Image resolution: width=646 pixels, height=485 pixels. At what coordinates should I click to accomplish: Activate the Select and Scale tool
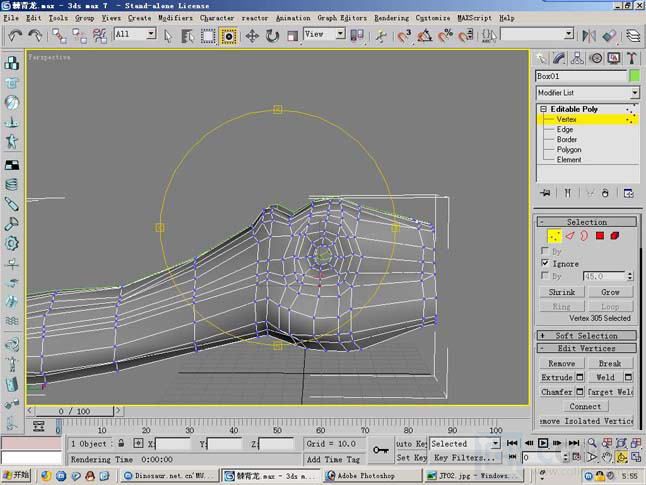coord(292,36)
